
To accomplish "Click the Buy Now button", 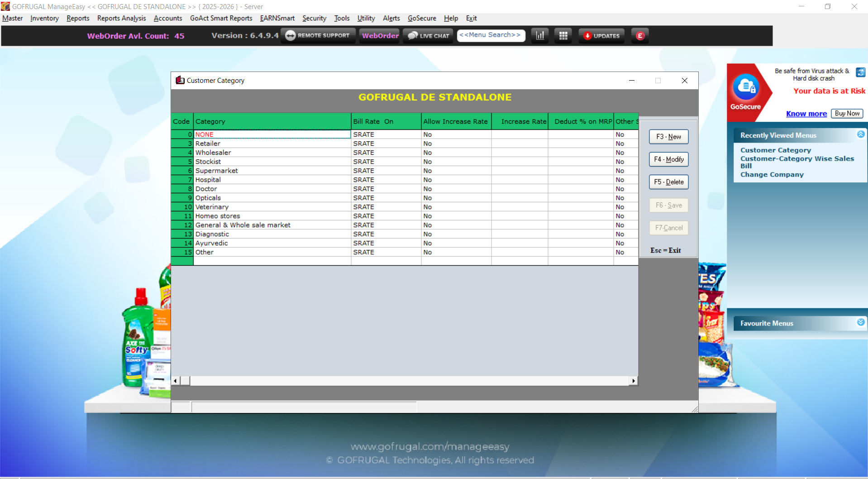I will click(x=847, y=114).
